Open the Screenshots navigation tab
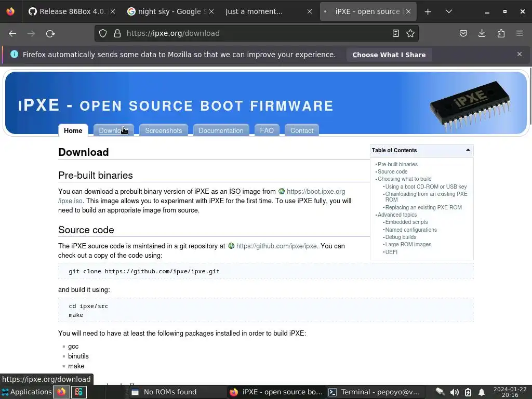This screenshot has width=532, height=399. (164, 130)
